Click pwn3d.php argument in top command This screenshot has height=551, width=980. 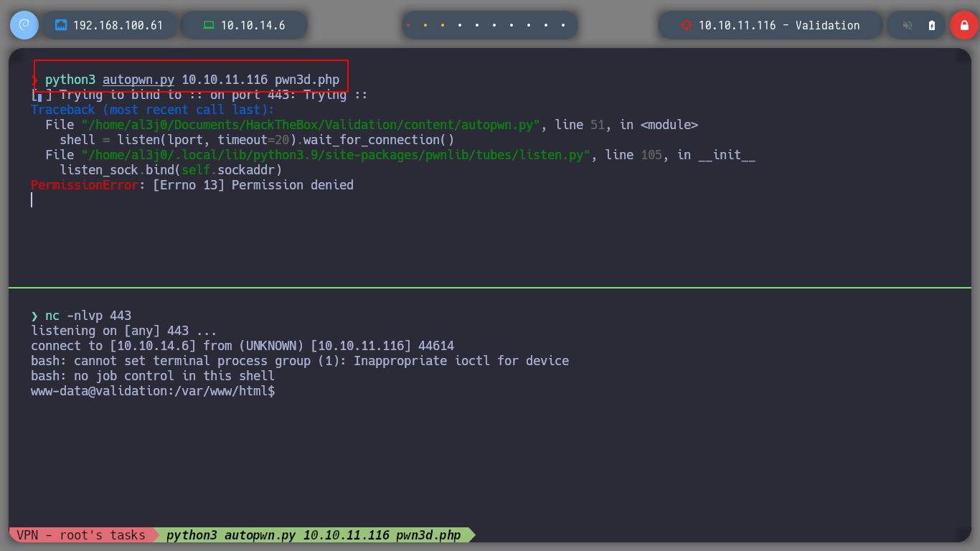click(x=307, y=80)
